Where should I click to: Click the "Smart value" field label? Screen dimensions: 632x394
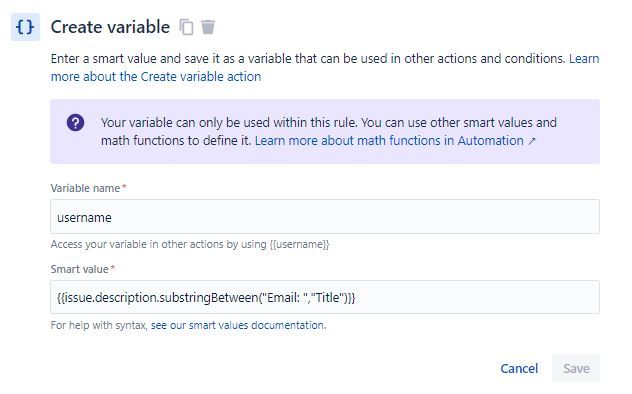click(80, 269)
